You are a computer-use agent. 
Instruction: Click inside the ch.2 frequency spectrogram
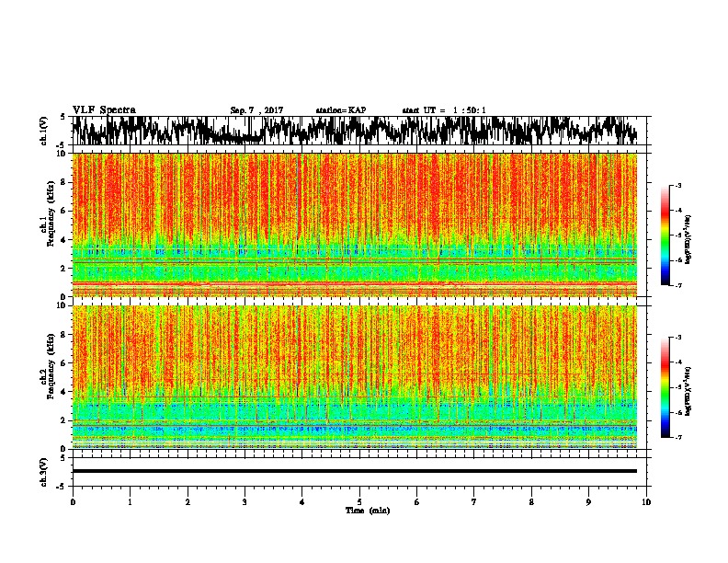[x=355, y=377]
